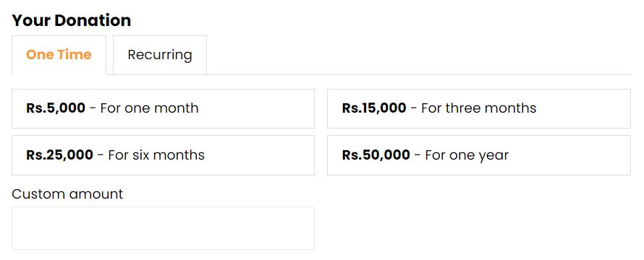Open recurring donation options
The image size is (644, 260).
point(160,55)
